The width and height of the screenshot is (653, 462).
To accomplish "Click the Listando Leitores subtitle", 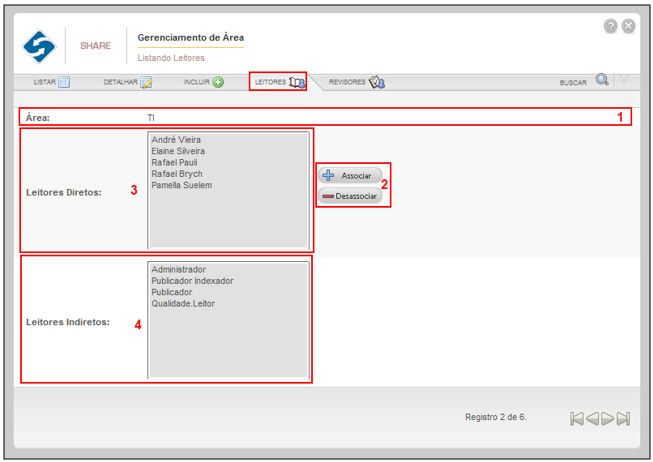I will pyautogui.click(x=171, y=58).
